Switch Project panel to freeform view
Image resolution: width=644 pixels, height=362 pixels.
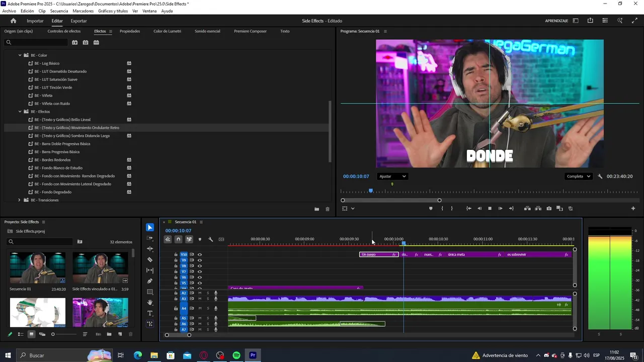pyautogui.click(x=42, y=334)
